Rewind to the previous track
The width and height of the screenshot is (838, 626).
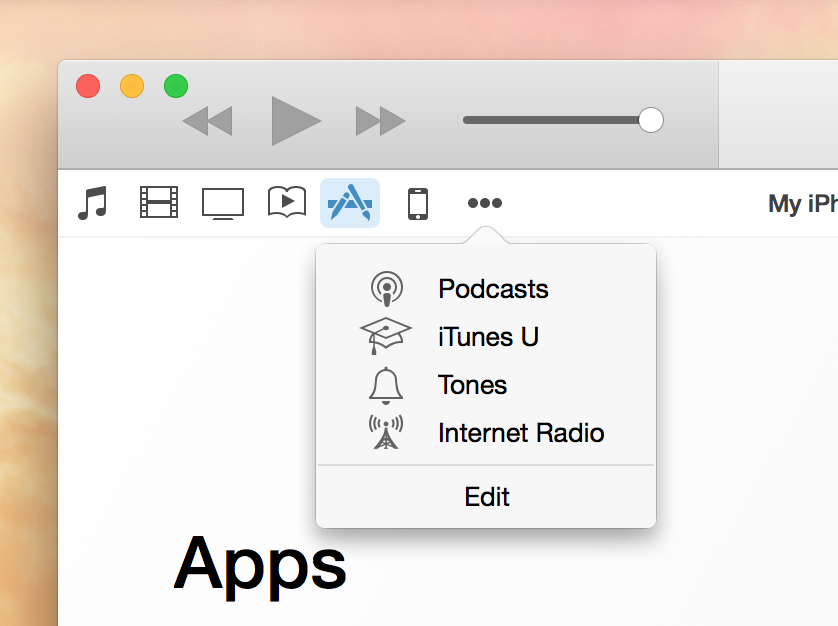click(x=207, y=119)
